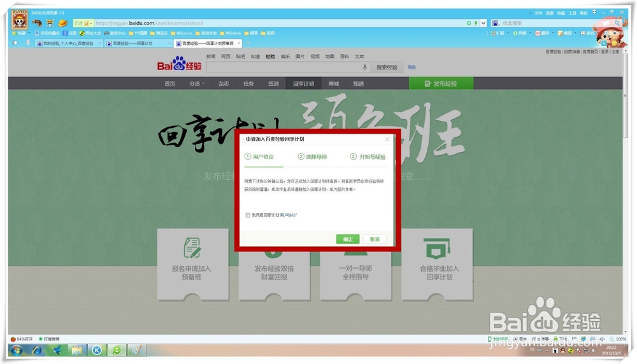Open the 工具 browser menu
Viewport: 637px width, 364px height.
[573, 13]
